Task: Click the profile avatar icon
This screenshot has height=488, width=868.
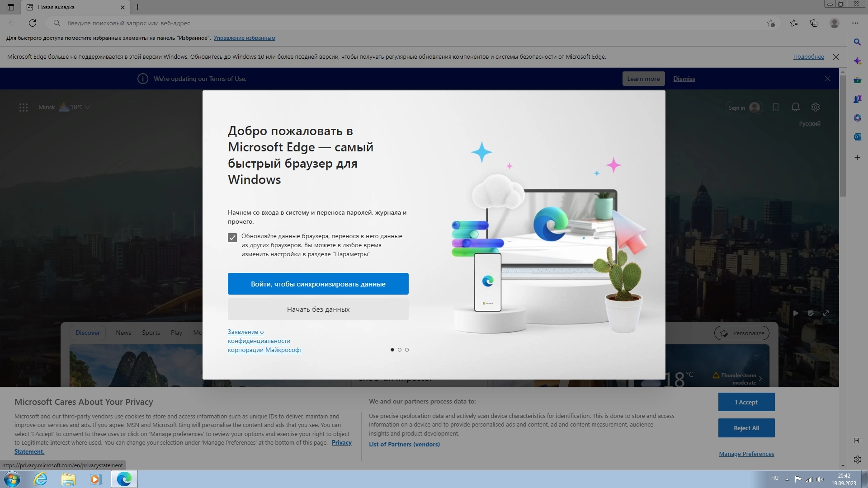Action: coord(835,23)
